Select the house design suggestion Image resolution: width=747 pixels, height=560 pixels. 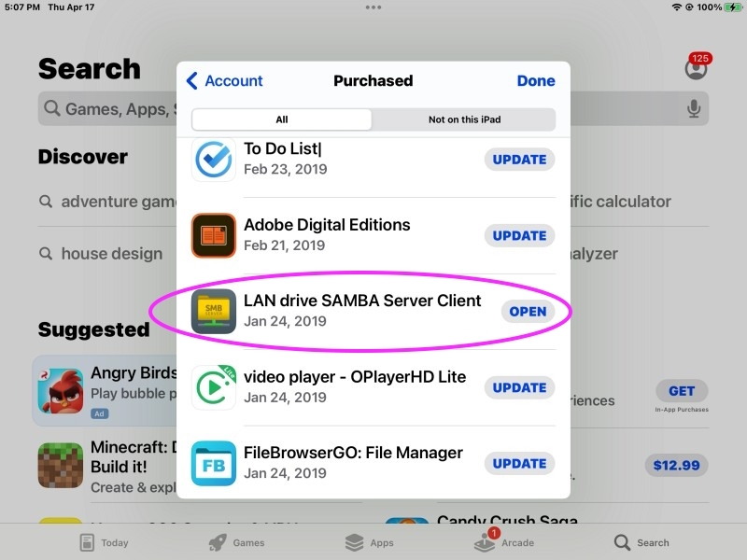pyautogui.click(x=101, y=253)
